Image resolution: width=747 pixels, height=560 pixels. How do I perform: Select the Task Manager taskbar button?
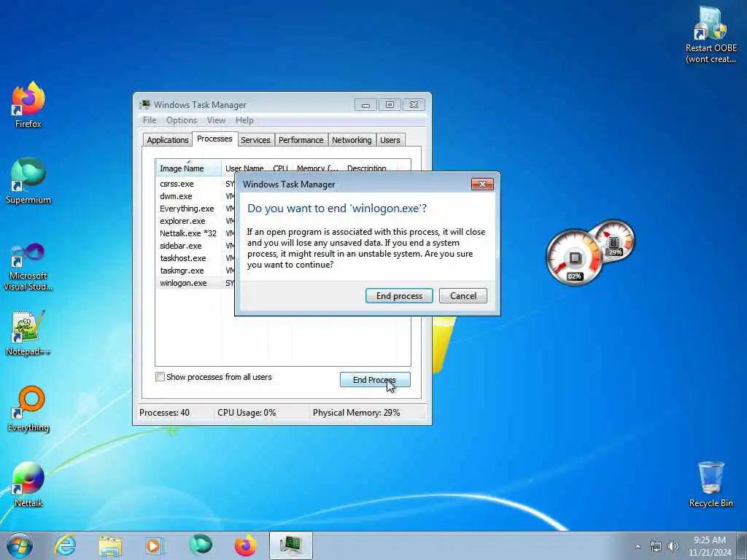pyautogui.click(x=290, y=545)
